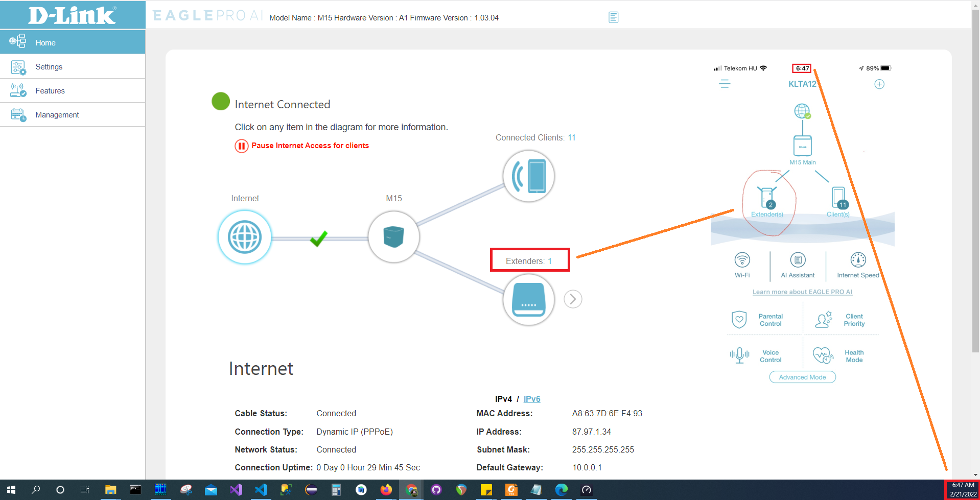
Task: Click the Connection Uptime value
Action: pos(368,467)
